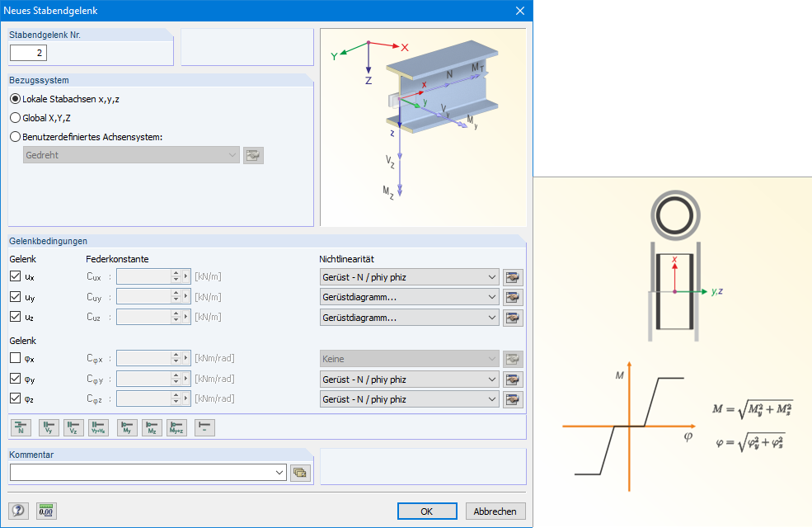This screenshot has width=812, height=528.
Task: Uncheck the uy hinge checkbox
Action: point(16,296)
